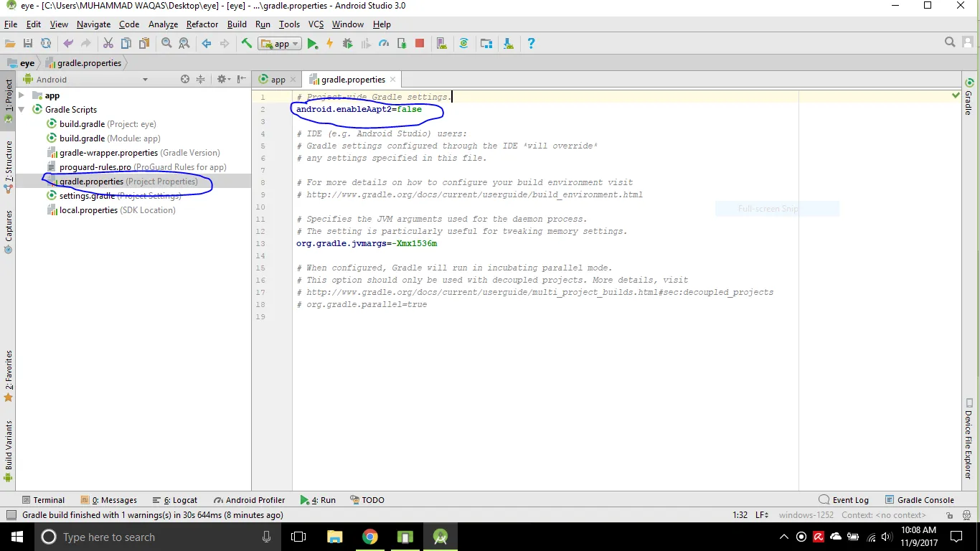Viewport: 980px width, 551px height.
Task: Open the app run configuration dropdown
Action: [281, 44]
